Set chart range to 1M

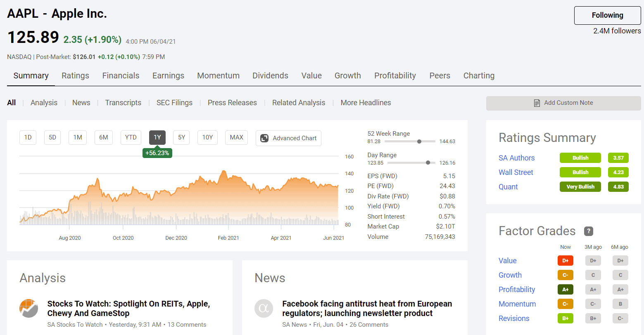pos(78,137)
